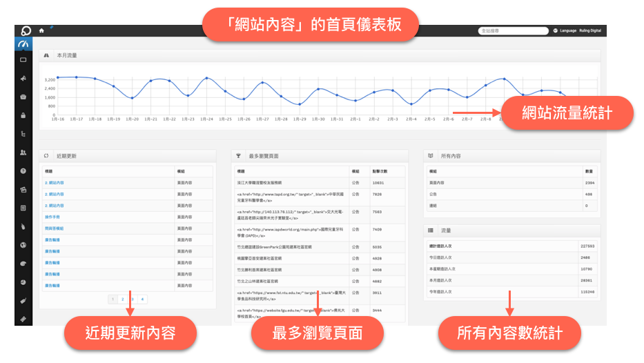Click the logo icon at top-left corner
644x363 pixels.
tap(25, 31)
